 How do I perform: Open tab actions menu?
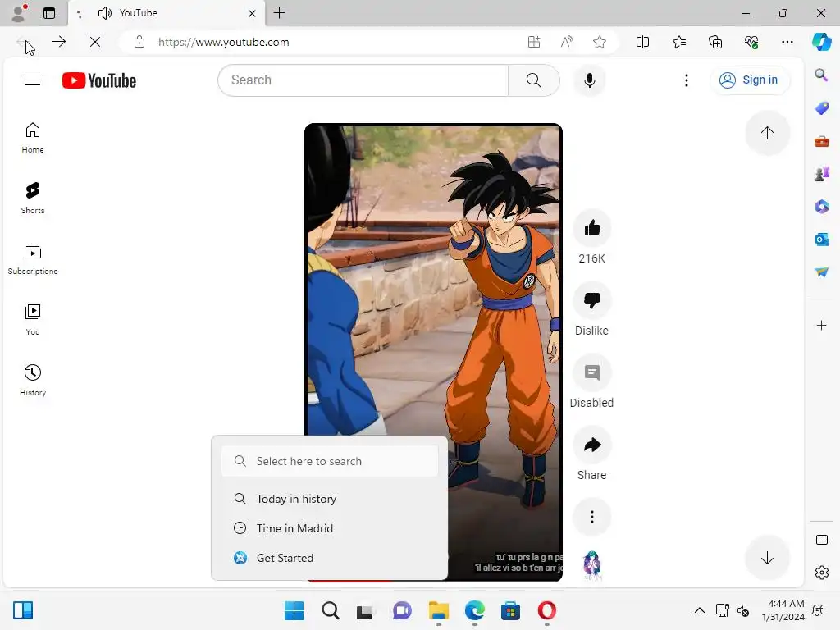[x=49, y=13]
